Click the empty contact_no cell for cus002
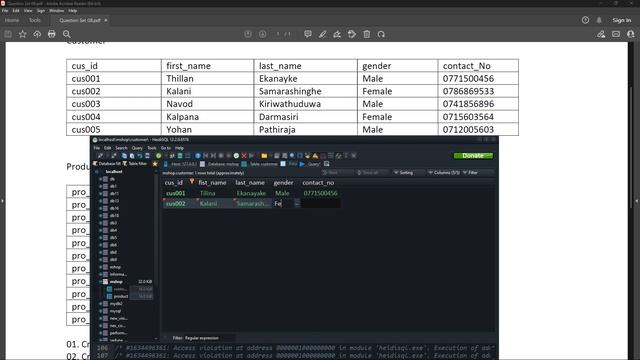The height and width of the screenshot is (360, 640). pos(321,203)
